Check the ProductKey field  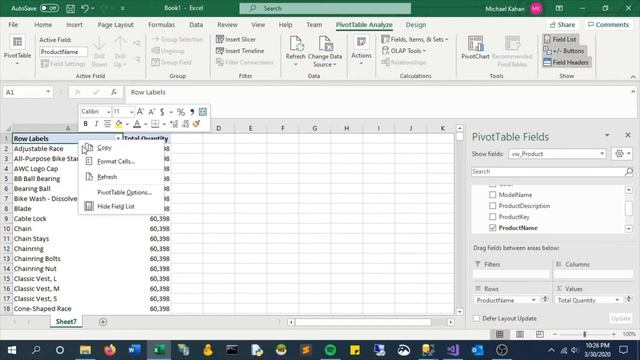[x=493, y=217]
